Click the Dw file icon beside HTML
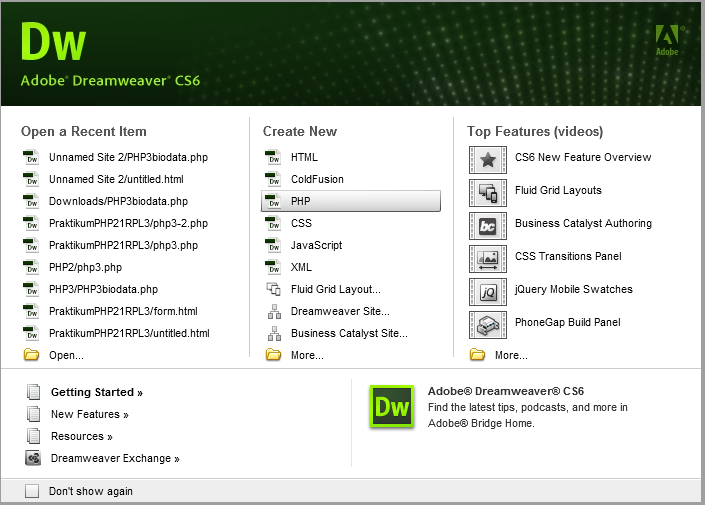Screen dimensions: 705x505 pos(273,157)
